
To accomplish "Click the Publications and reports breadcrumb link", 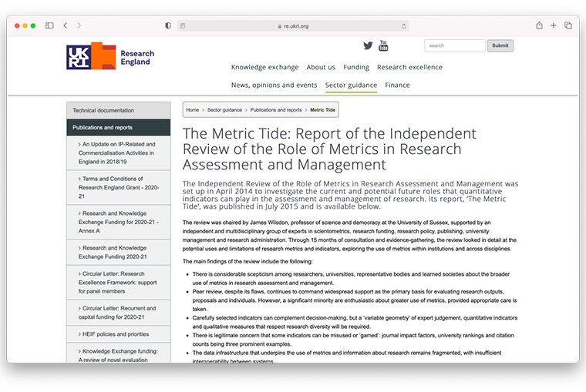I will click(x=276, y=110).
